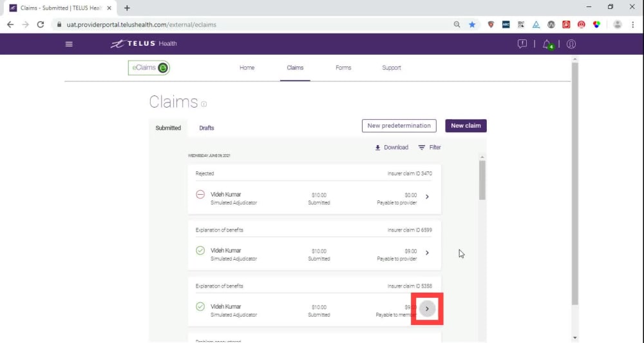Image resolution: width=644 pixels, height=343 pixels.
Task: Click scroll-down arrow of page scrollbar
Action: coord(574,338)
